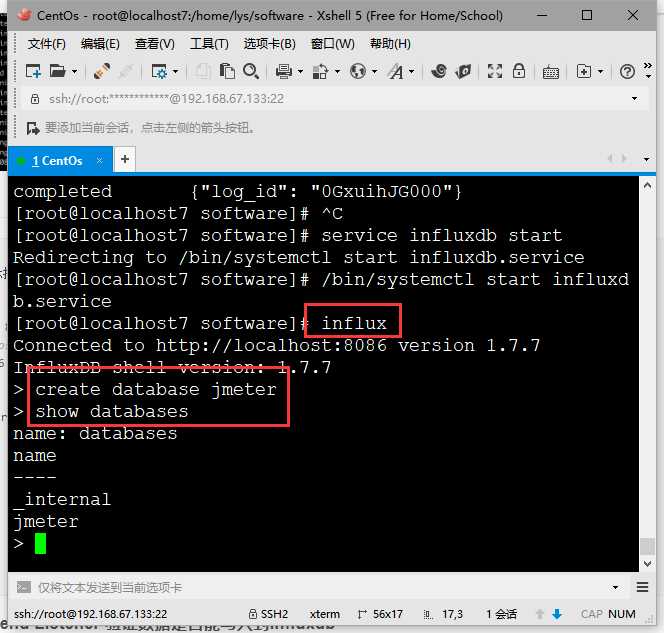
Task: Click the Paste clipboard icon
Action: (x=227, y=71)
